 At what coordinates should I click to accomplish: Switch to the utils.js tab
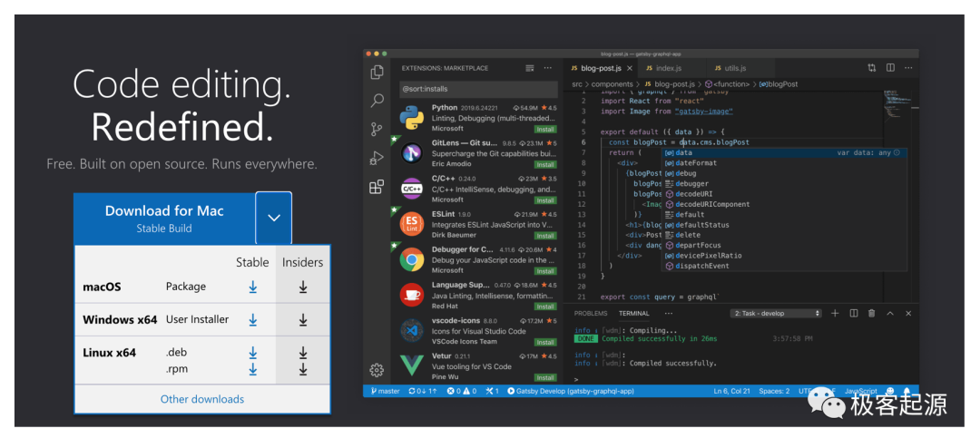coord(735,68)
